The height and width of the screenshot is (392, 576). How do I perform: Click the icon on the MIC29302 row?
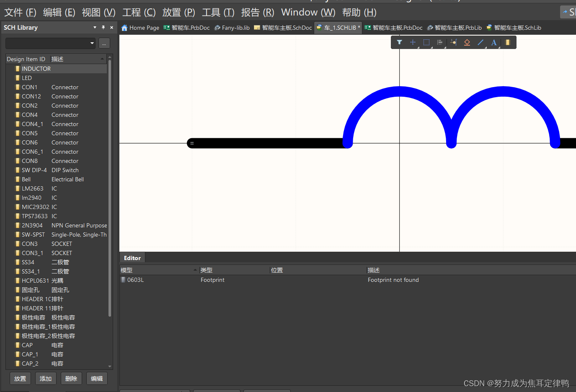pos(18,207)
